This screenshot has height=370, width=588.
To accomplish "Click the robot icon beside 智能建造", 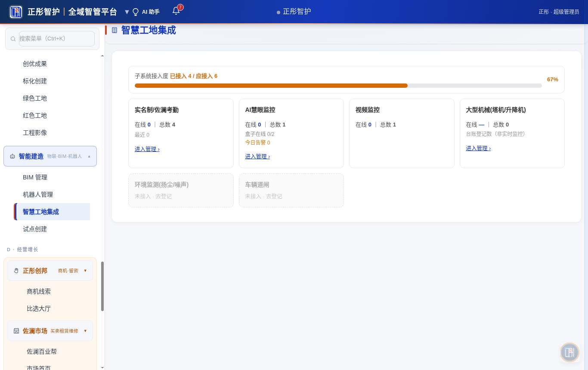I will 12,156.
